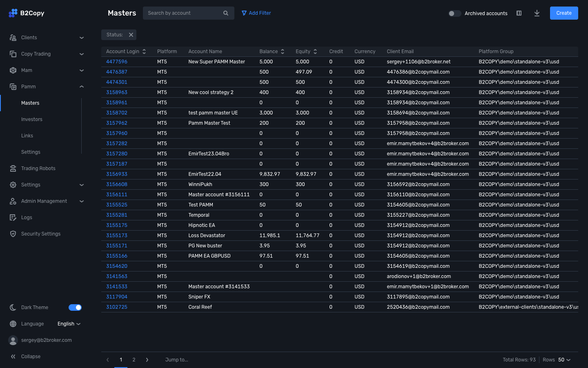
Task: Click the 'Loss Devastator' account name cell
Action: point(207,236)
